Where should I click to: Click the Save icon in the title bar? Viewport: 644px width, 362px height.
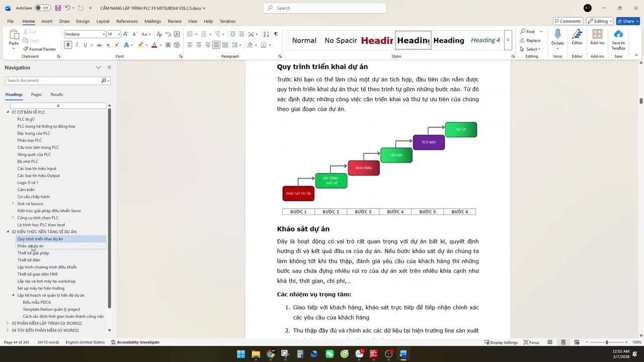(58, 8)
